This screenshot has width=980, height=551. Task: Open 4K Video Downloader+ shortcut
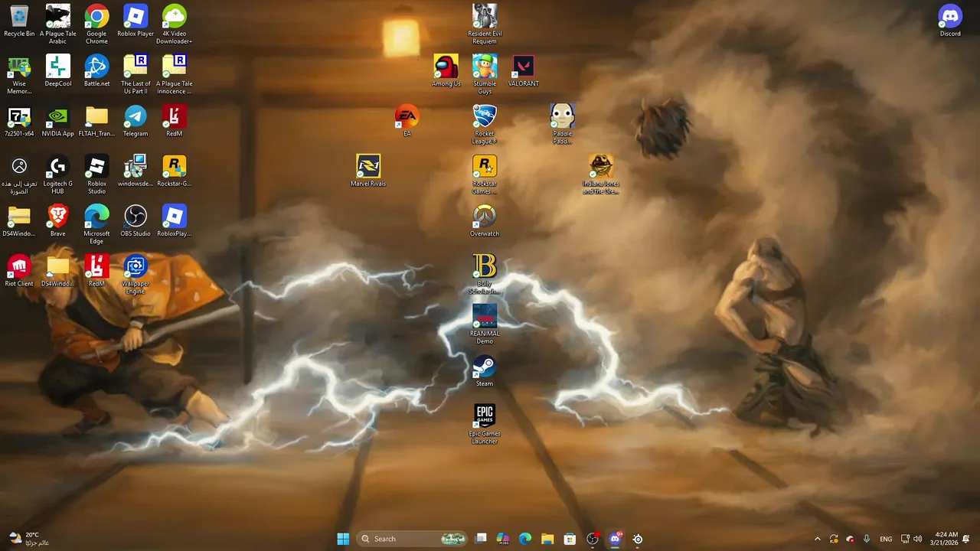(x=174, y=24)
